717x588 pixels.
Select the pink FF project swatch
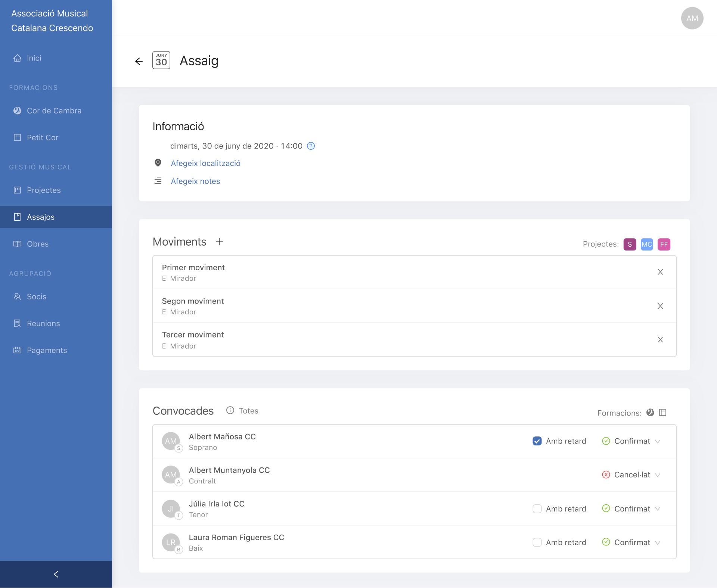tap(664, 245)
